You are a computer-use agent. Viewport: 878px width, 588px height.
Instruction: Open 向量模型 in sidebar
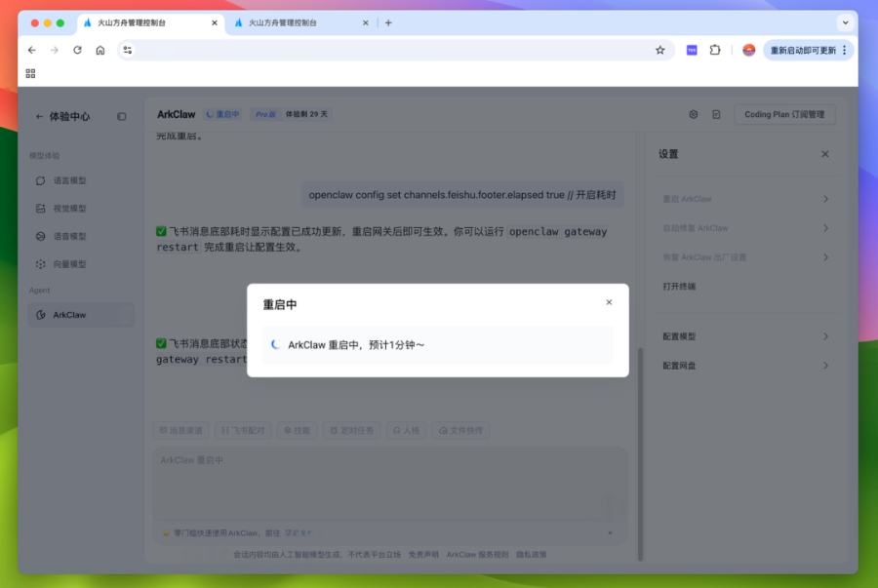point(69,264)
